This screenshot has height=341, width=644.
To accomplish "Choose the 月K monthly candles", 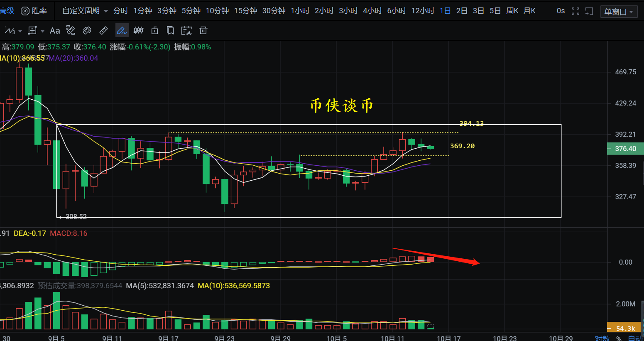I will [x=529, y=11].
